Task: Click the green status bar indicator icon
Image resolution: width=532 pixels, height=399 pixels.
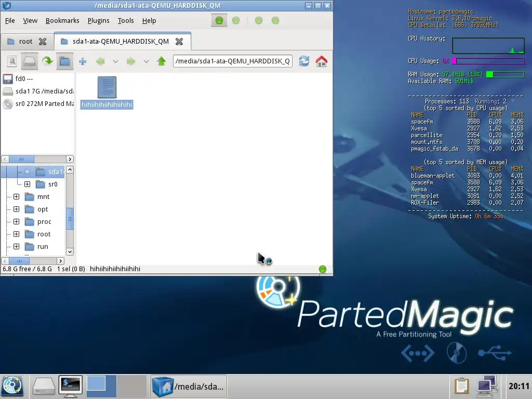Action: click(x=323, y=270)
